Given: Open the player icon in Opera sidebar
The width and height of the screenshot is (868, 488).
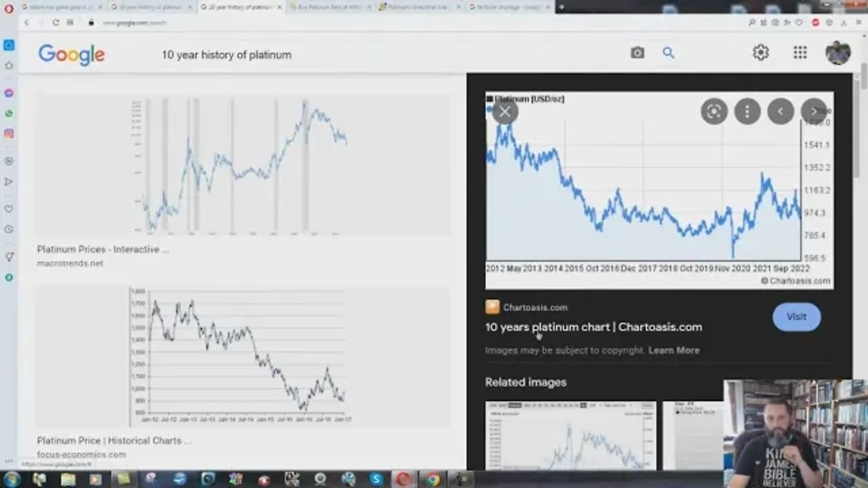Looking at the screenshot, I should pyautogui.click(x=9, y=161).
